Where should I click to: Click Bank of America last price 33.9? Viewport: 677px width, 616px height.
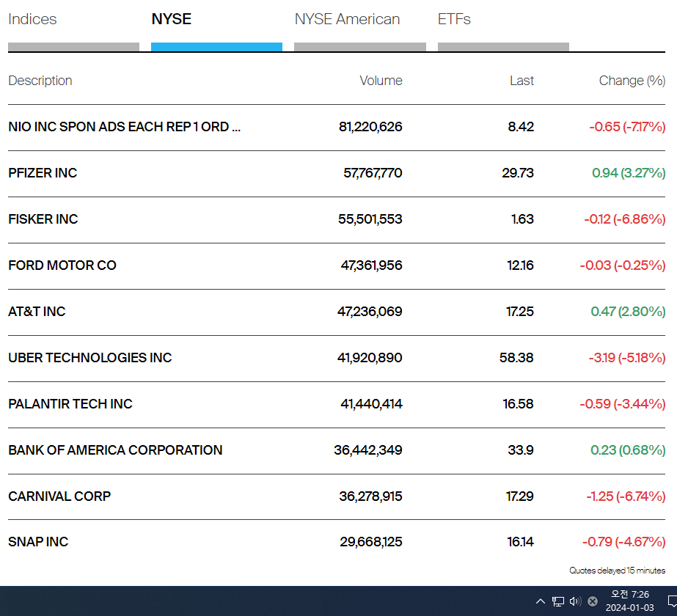pyautogui.click(x=521, y=450)
